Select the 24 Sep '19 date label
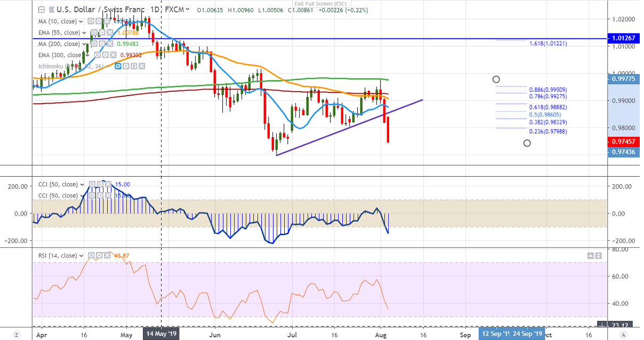Screen dimensions: 644x340 (528, 334)
